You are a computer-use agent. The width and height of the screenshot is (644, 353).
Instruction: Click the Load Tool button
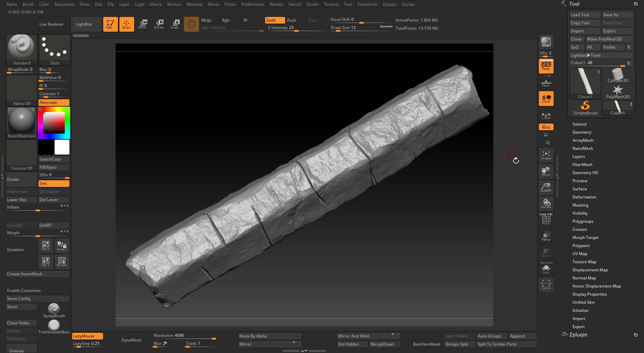pos(585,15)
